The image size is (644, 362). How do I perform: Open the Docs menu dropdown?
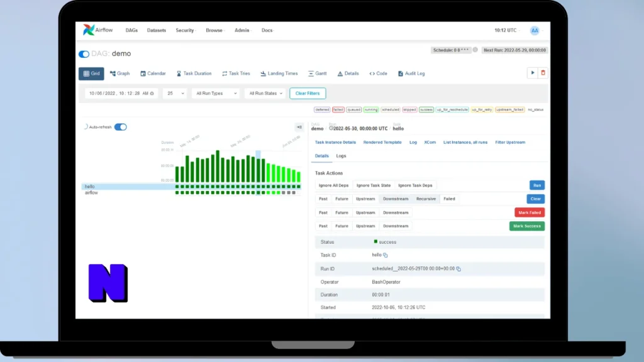click(268, 30)
